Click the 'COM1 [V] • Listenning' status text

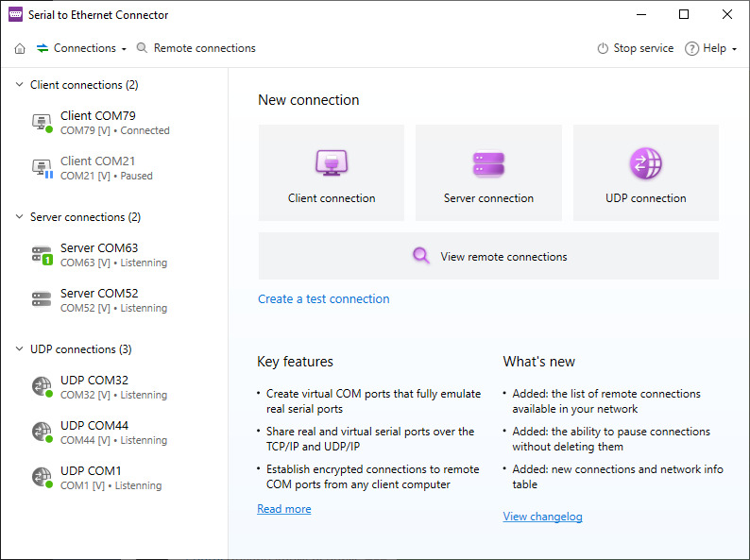pos(111,485)
